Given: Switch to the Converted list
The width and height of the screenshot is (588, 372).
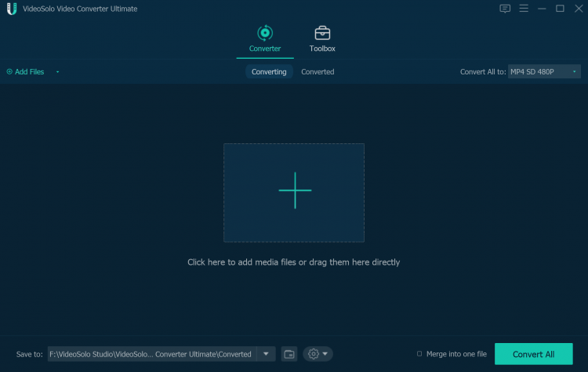Looking at the screenshot, I should 318,71.
